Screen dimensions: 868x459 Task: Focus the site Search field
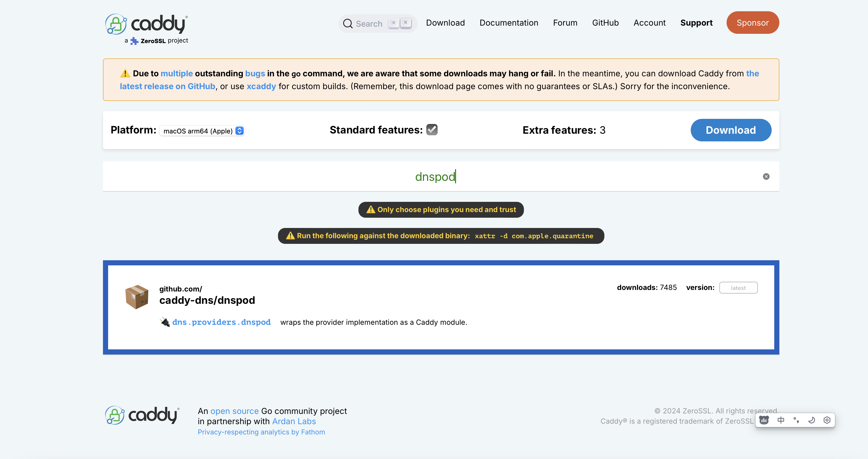378,24
